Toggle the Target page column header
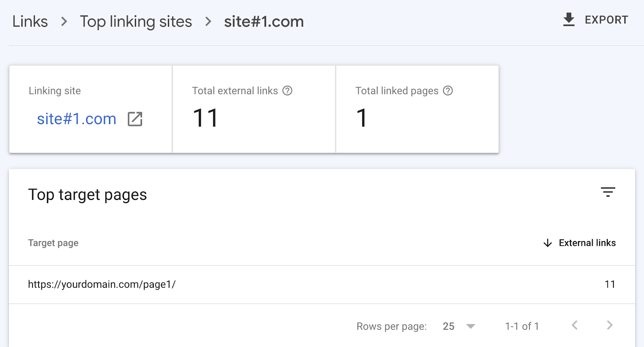 53,243
